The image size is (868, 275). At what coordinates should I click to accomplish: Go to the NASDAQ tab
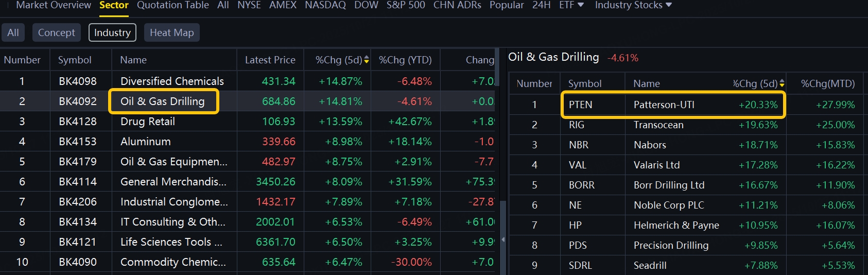point(325,5)
